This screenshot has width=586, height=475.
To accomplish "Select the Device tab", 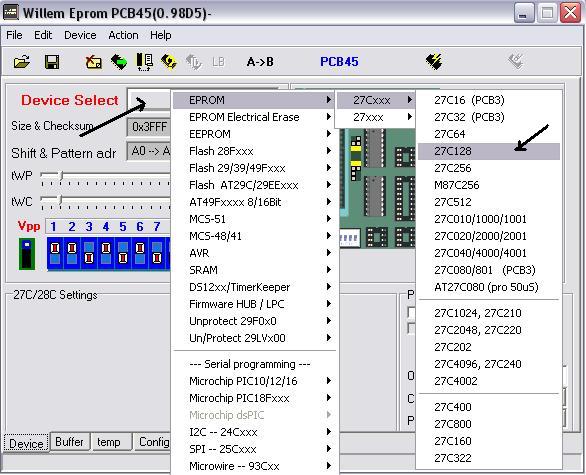I will coord(26,443).
